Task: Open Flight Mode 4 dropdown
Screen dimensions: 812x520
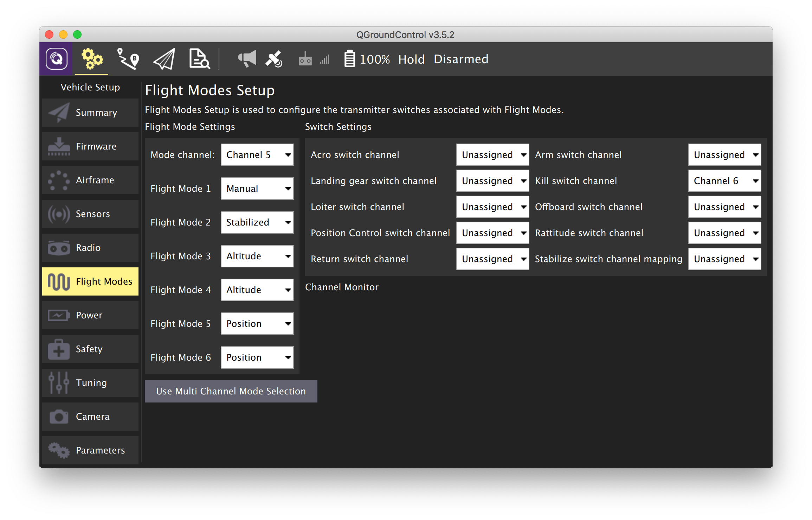Action: (x=257, y=290)
